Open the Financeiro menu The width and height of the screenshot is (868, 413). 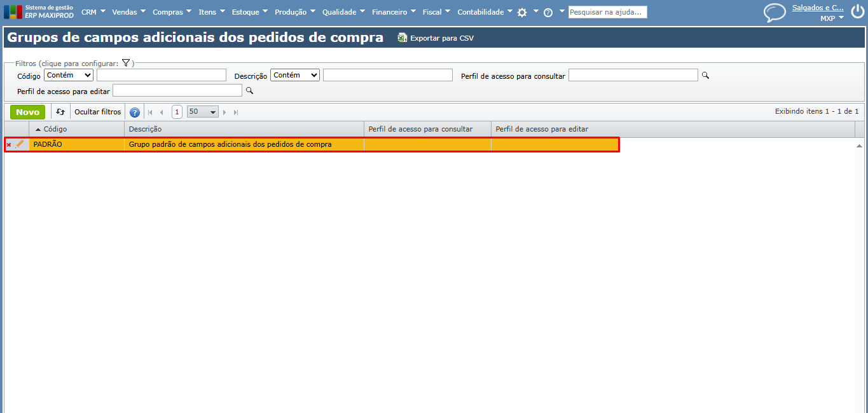394,12
